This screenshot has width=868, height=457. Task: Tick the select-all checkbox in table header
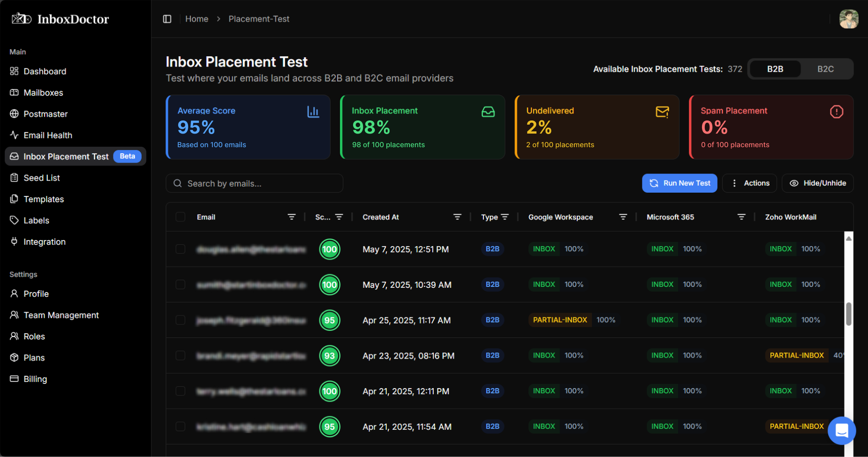(181, 217)
